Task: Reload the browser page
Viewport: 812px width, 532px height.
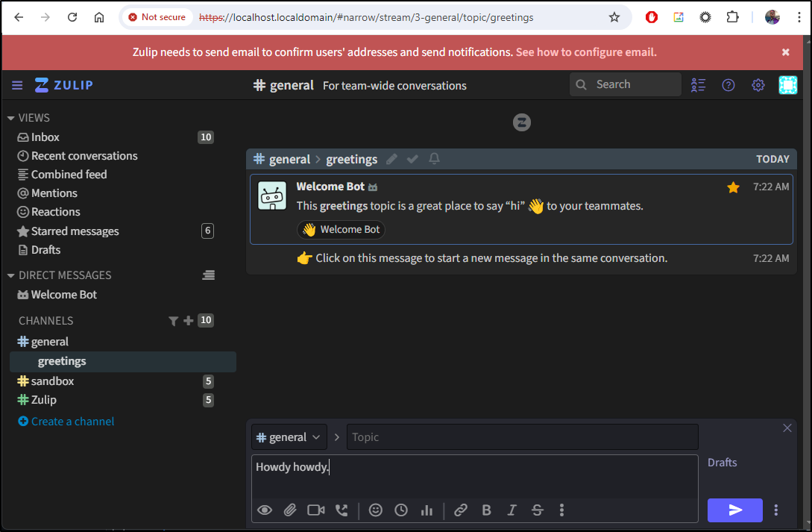Action: click(x=72, y=17)
